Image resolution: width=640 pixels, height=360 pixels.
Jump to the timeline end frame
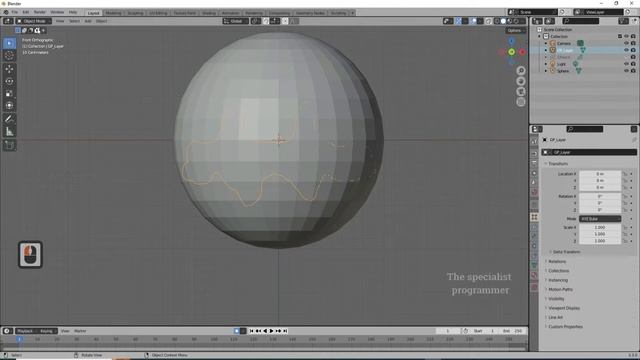285,331
